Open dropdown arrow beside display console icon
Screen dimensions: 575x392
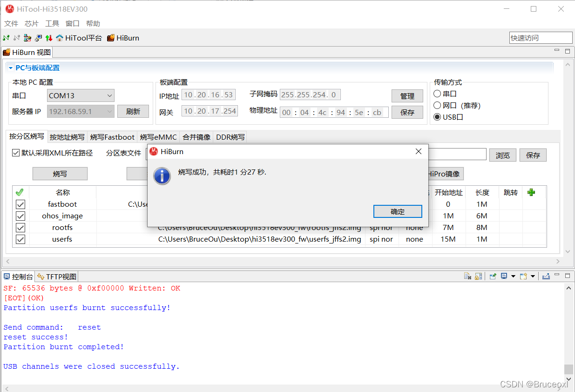514,277
